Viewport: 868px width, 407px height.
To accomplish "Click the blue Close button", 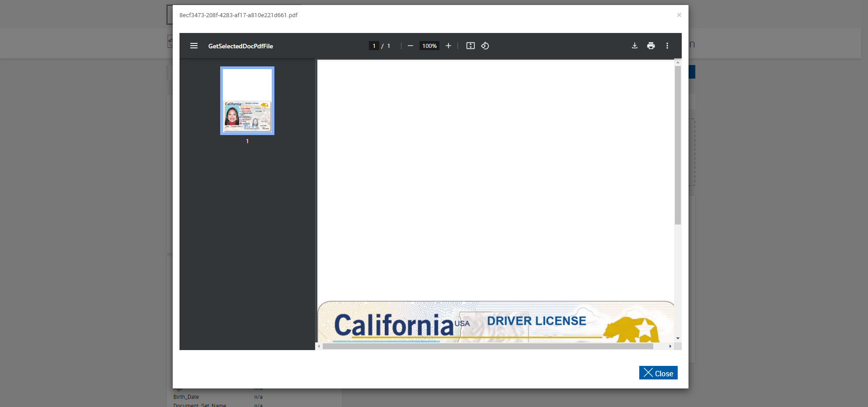I will point(658,373).
